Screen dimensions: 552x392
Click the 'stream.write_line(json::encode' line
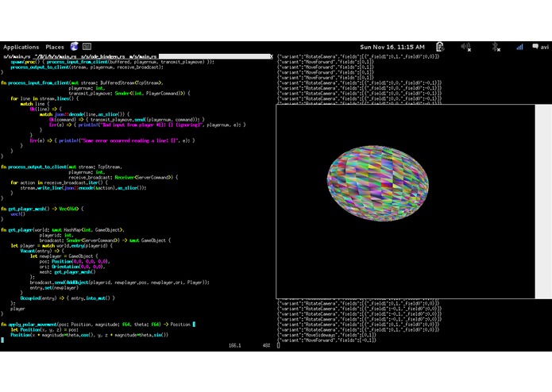coord(83,188)
